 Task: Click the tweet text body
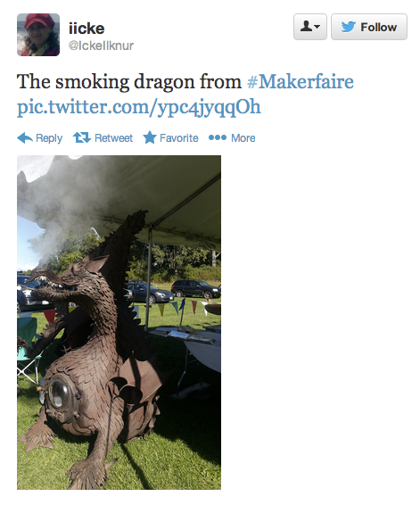coord(185,94)
